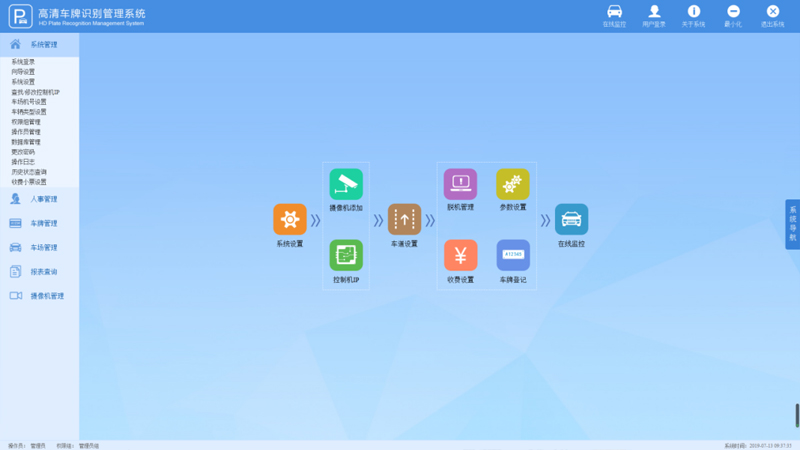This screenshot has width=800, height=450.
Task: Open 车道设置 lane icon
Action: [404, 219]
